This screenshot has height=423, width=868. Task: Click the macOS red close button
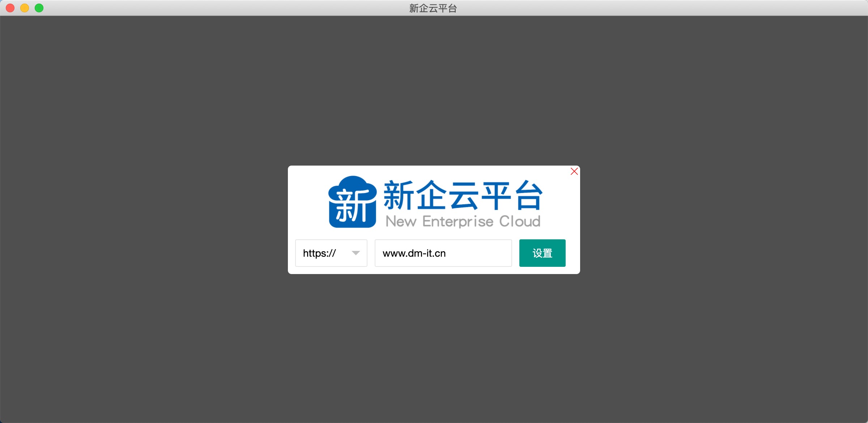(x=10, y=8)
